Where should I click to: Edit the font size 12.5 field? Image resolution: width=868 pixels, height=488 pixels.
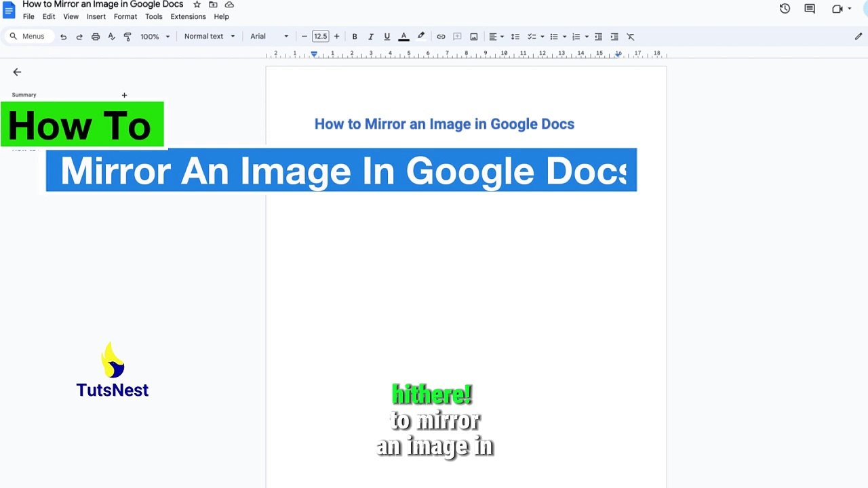[x=320, y=37]
